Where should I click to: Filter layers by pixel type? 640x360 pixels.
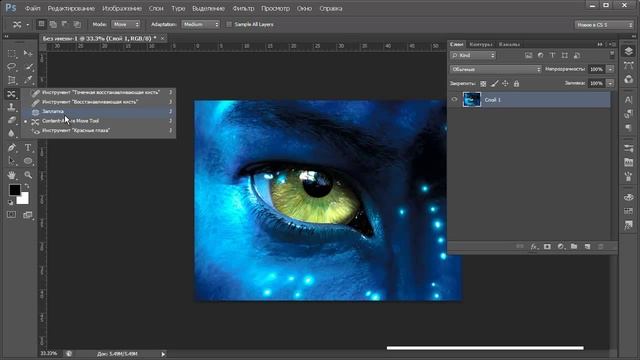(529, 56)
